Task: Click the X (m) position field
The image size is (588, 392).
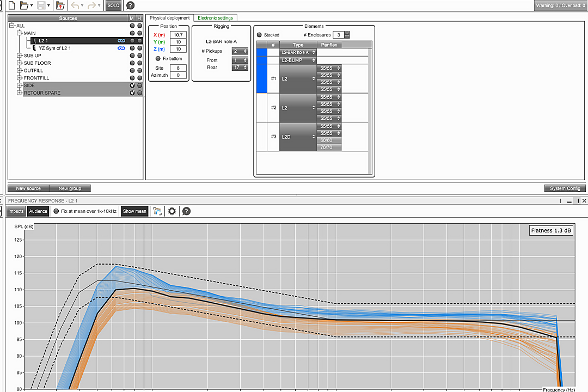Action: (x=178, y=35)
